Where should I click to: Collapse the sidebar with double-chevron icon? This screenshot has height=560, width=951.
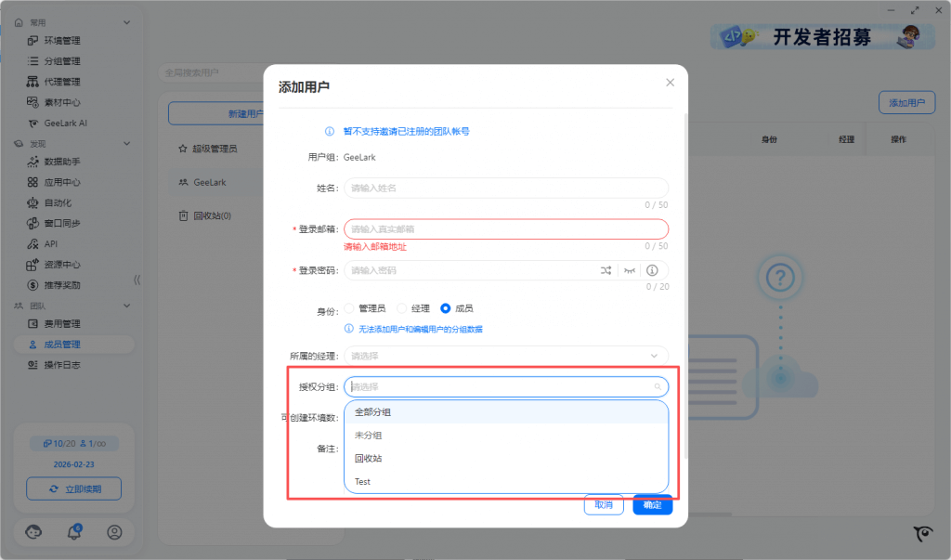tap(137, 280)
